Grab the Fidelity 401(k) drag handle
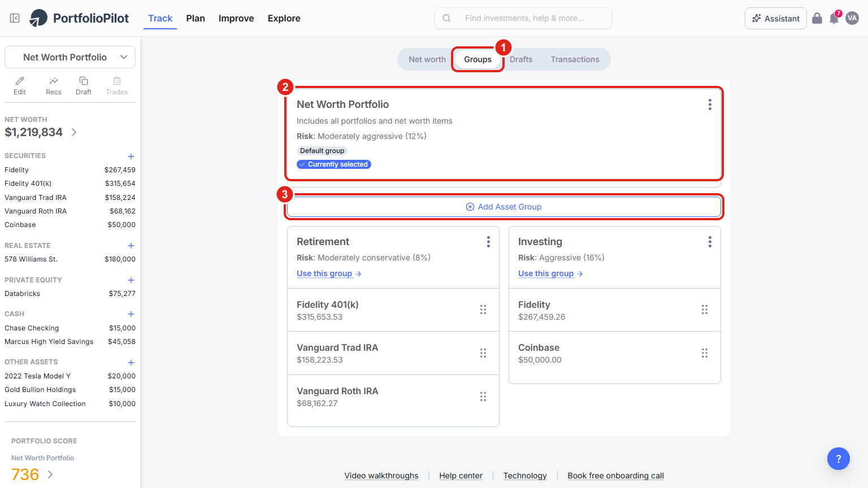The width and height of the screenshot is (868, 488). pyautogui.click(x=483, y=310)
